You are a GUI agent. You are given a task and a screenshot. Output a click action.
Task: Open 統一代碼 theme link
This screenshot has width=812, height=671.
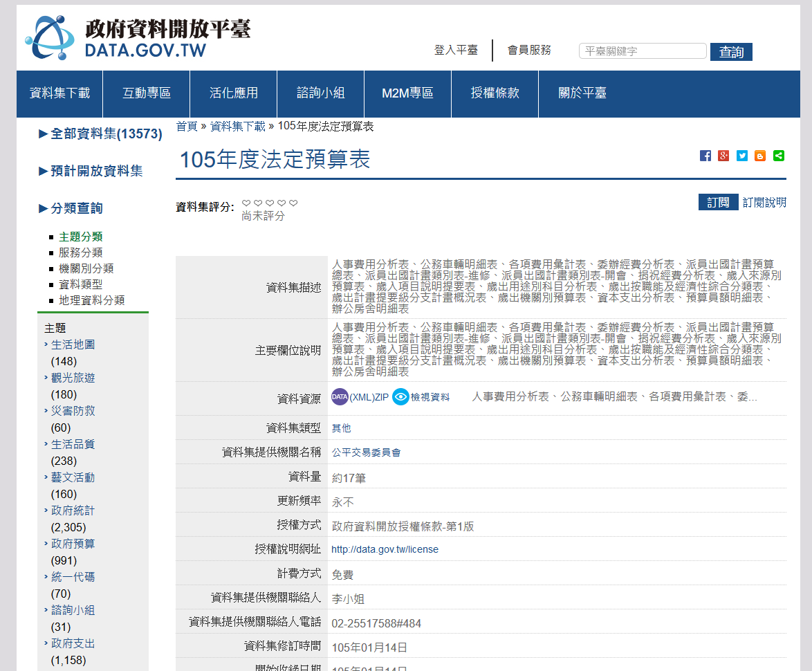pos(73,578)
